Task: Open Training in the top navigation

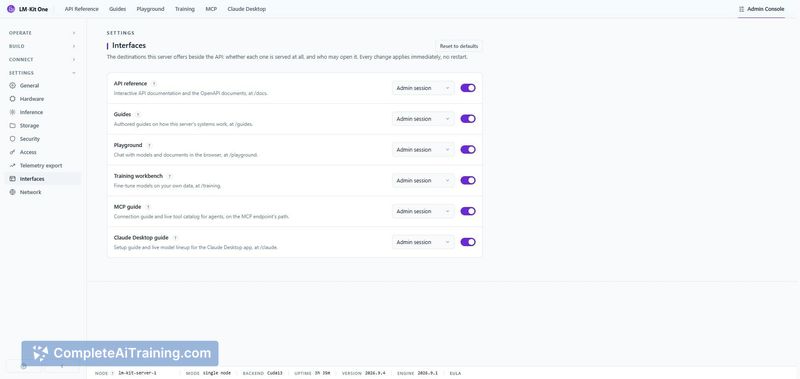Action: click(185, 9)
